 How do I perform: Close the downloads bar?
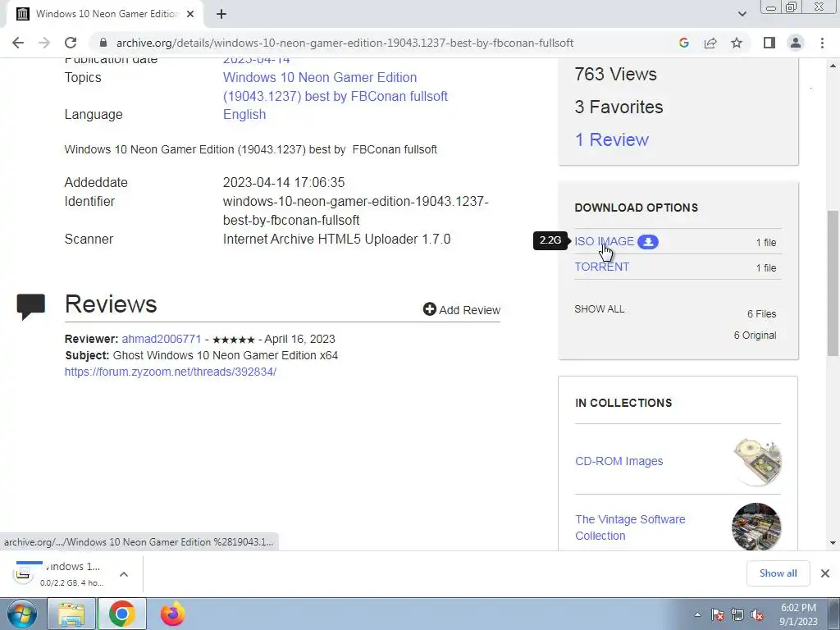(825, 573)
